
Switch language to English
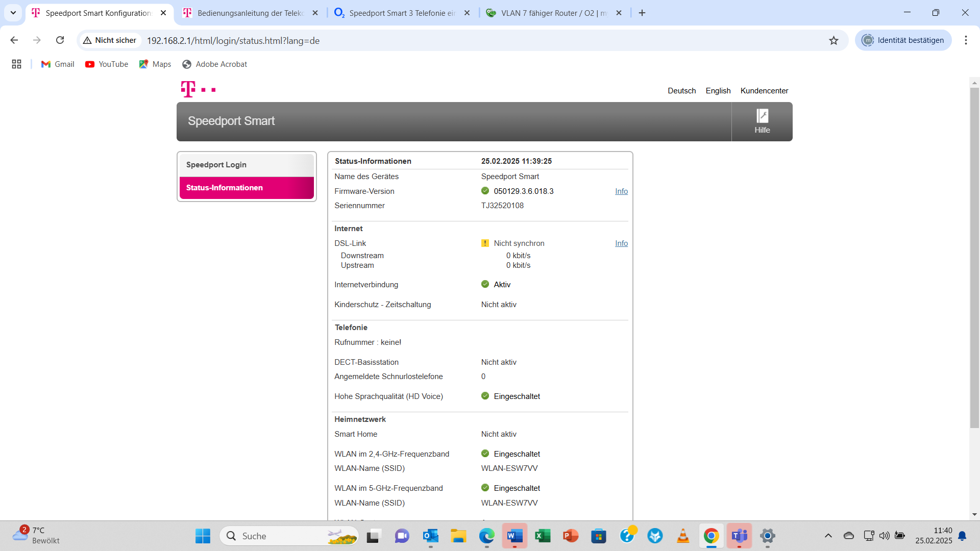718,91
